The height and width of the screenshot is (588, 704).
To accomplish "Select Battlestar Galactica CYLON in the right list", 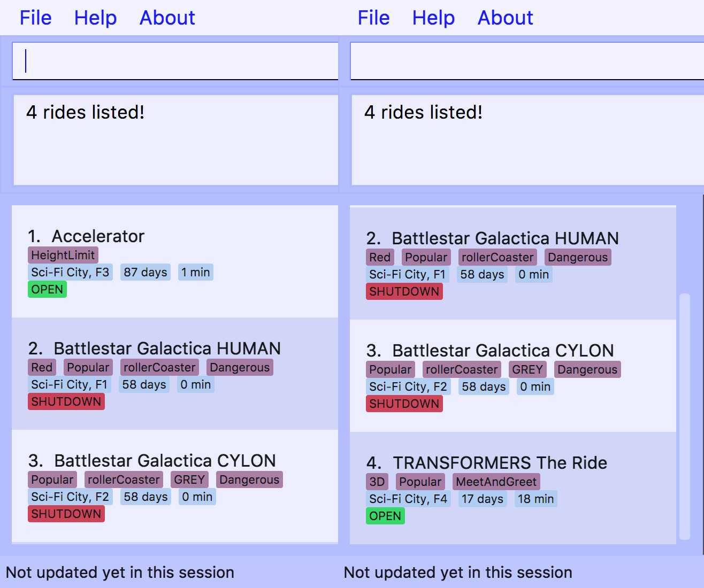I will (x=513, y=376).
